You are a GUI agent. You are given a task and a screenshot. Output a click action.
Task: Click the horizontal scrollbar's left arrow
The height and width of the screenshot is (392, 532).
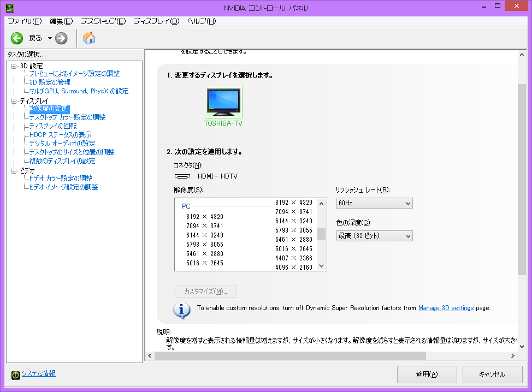coord(150,356)
